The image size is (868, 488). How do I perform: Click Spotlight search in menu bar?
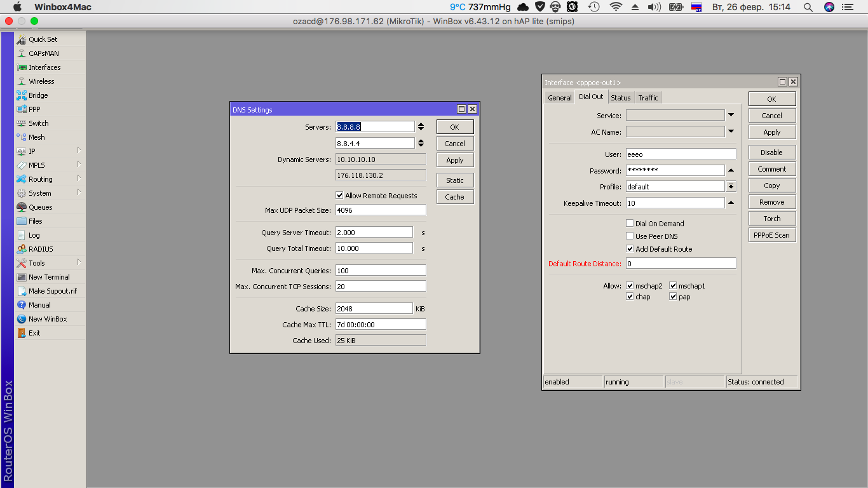click(x=808, y=7)
